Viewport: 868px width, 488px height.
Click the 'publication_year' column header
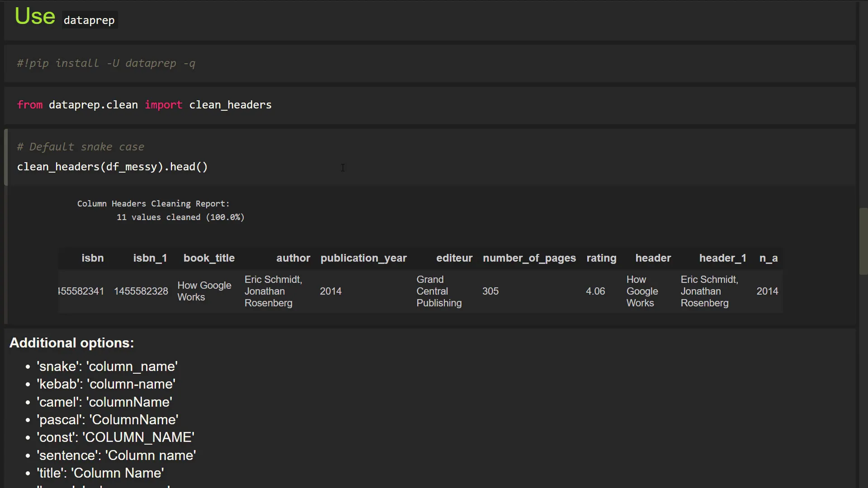click(363, 258)
